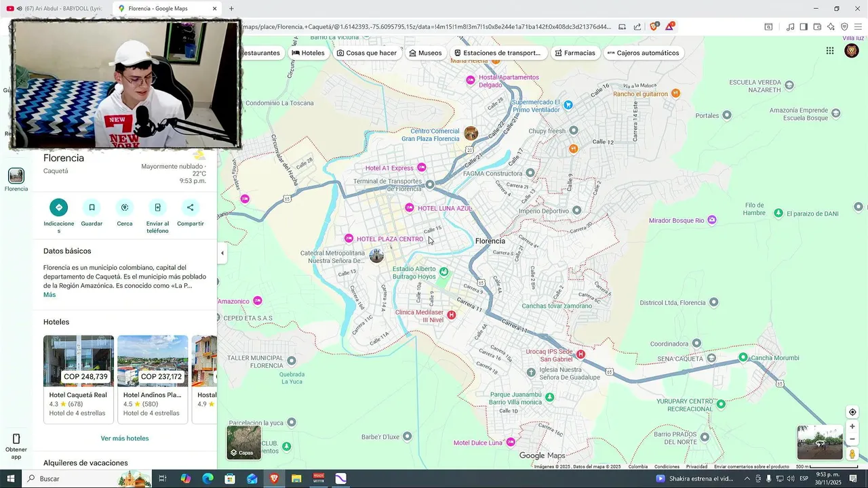Click Ver más hoteles link
Screen dimensions: 868x488
(125, 439)
